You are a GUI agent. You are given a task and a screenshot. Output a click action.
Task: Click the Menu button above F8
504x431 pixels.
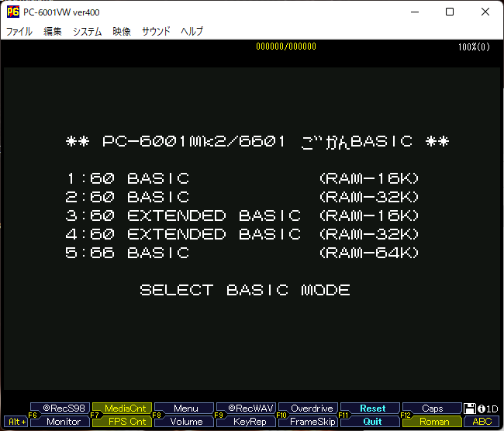[x=185, y=409]
